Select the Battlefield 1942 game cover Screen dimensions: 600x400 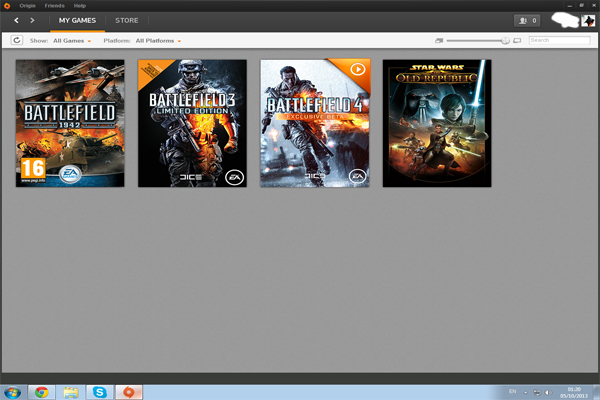pos(70,123)
